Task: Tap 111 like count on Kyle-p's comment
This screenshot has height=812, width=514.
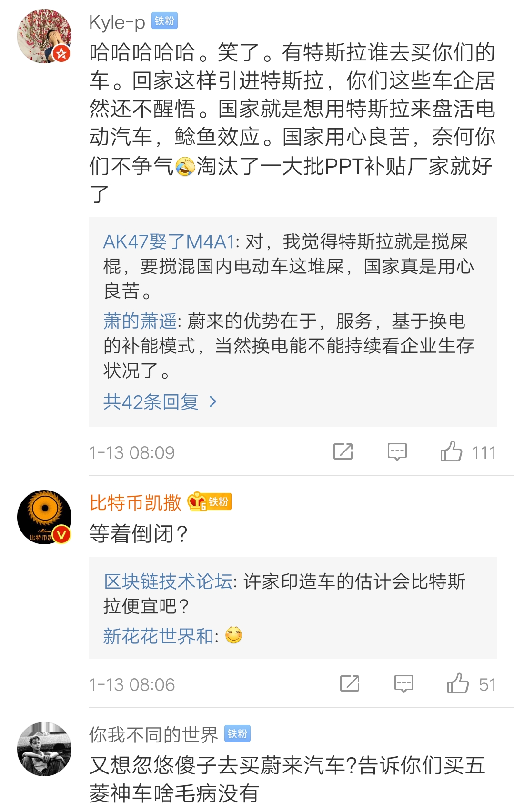Action: tap(484, 452)
